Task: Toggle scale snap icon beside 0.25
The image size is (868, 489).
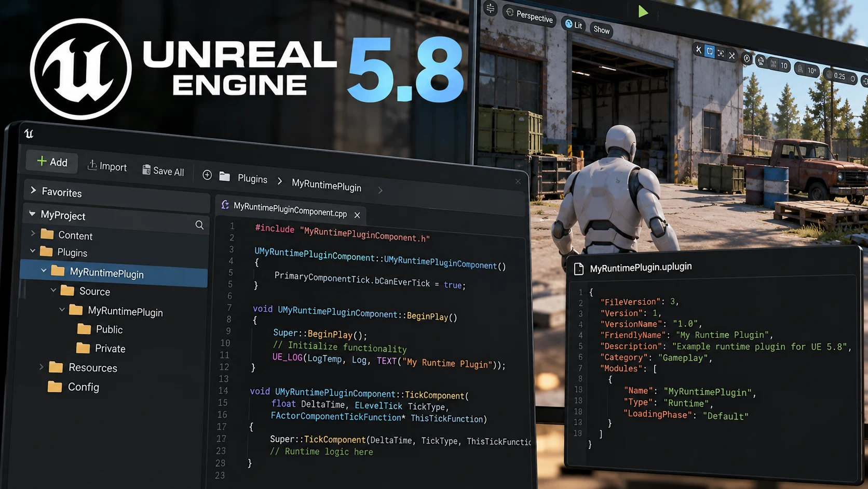Action: [829, 75]
